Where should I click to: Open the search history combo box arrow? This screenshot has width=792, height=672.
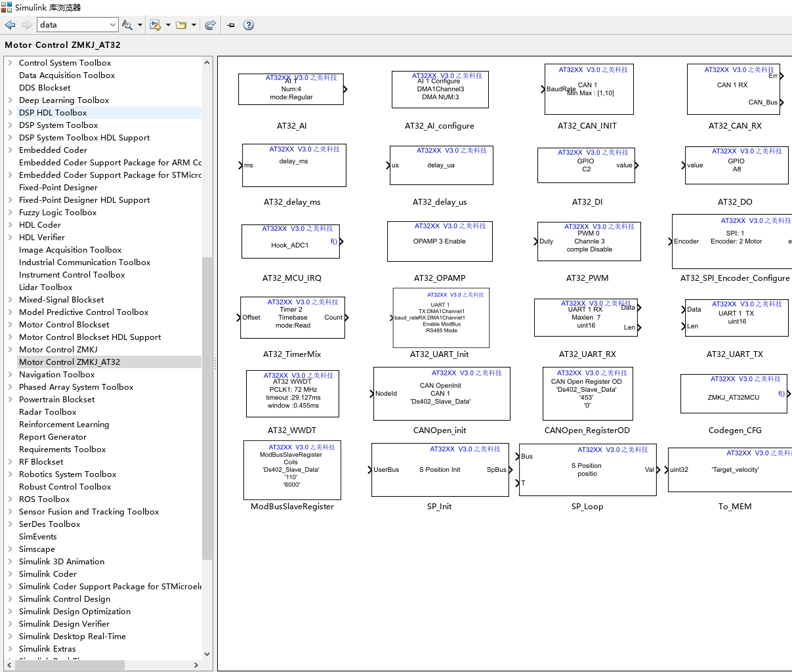[113, 25]
